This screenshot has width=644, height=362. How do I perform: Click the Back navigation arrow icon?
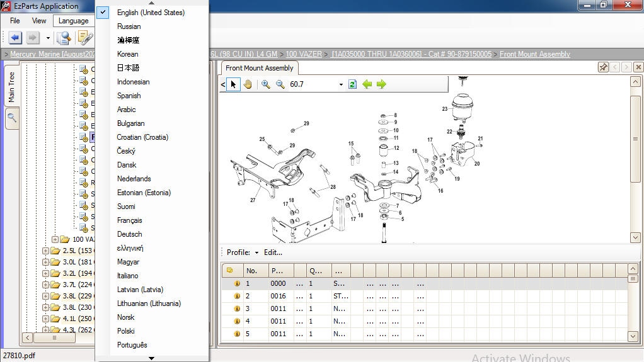pos(15,38)
